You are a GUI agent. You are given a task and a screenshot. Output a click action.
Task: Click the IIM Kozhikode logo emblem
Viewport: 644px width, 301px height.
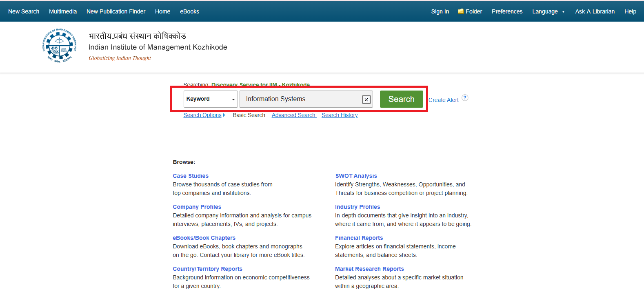[x=59, y=46]
